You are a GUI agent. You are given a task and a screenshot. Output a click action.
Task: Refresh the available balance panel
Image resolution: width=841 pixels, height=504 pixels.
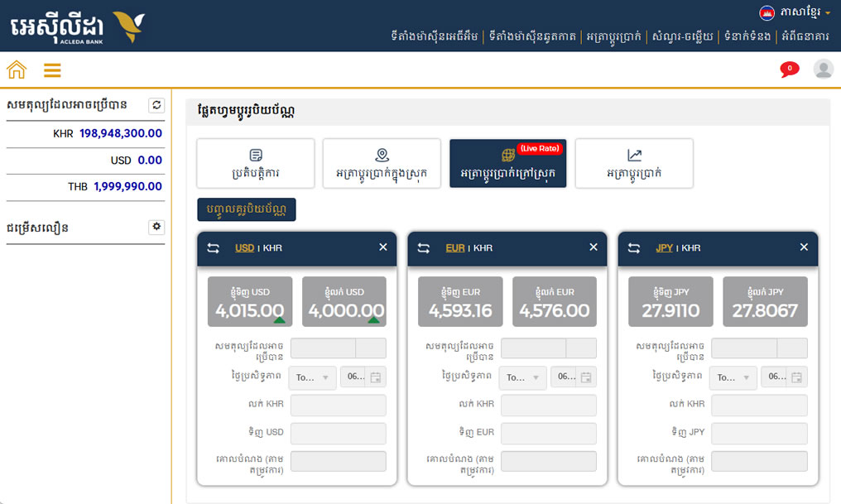(x=156, y=105)
